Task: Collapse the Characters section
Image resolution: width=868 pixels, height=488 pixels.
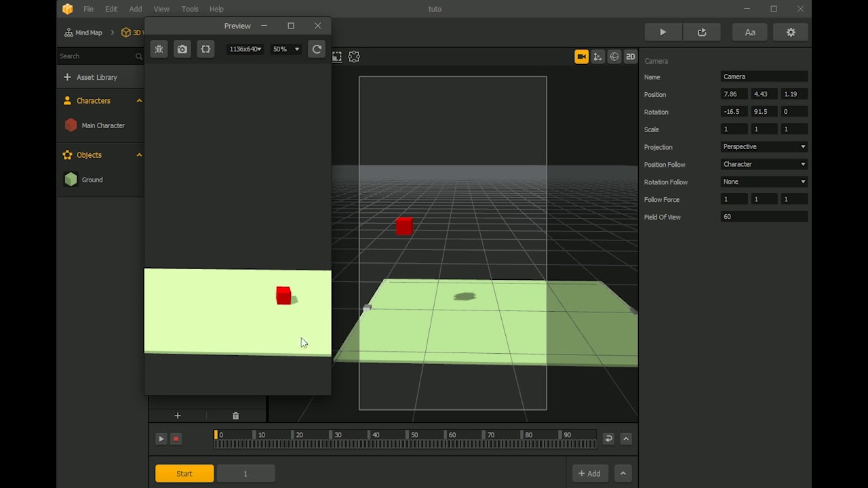Action: [139, 101]
